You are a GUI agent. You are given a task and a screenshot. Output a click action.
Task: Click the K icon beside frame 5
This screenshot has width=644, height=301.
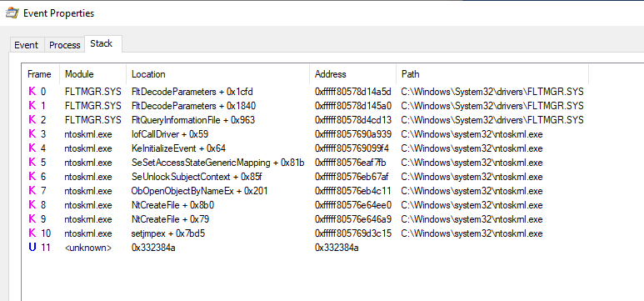(32, 163)
